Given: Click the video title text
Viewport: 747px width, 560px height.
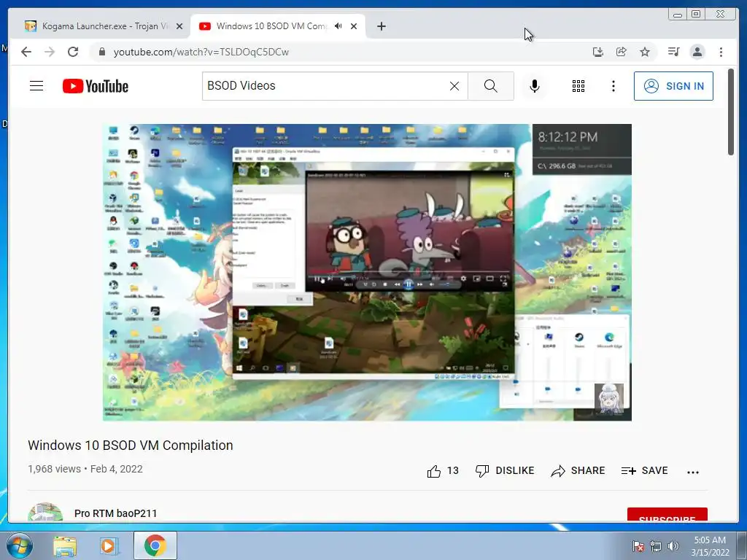Looking at the screenshot, I should [x=131, y=446].
